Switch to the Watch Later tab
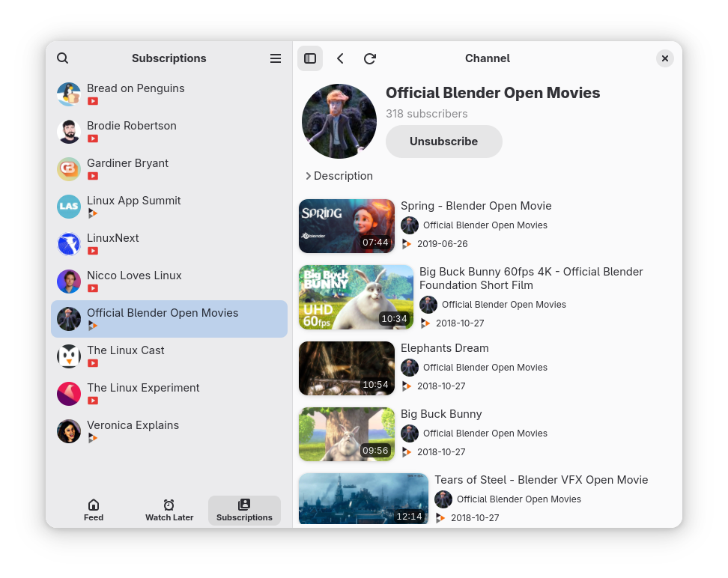 coord(169,510)
